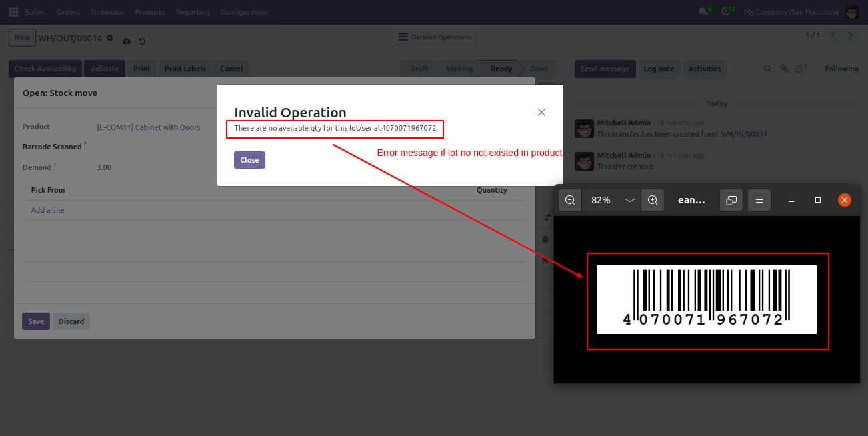868x436 pixels.
Task: Click Check Availability
Action: coord(45,69)
